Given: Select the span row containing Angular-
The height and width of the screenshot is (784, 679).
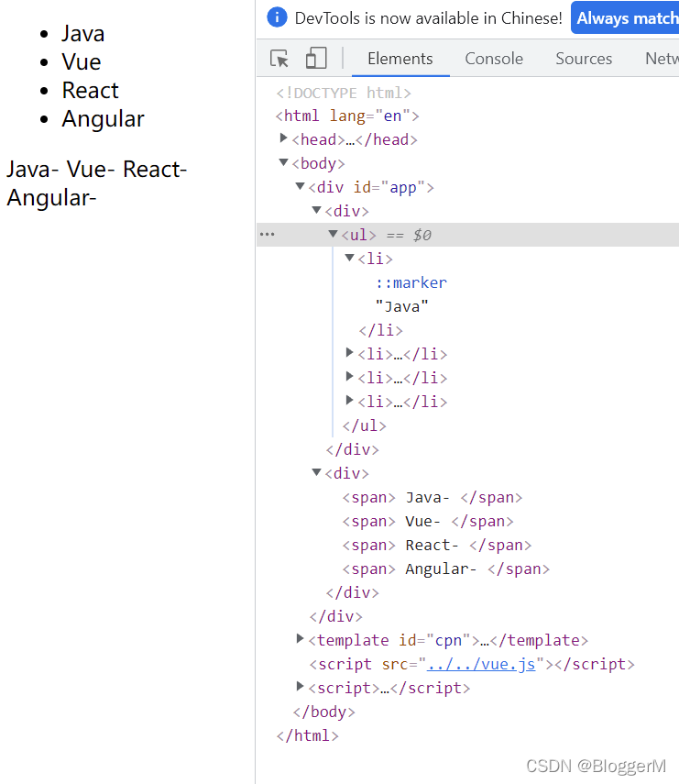Looking at the screenshot, I should click(x=445, y=569).
